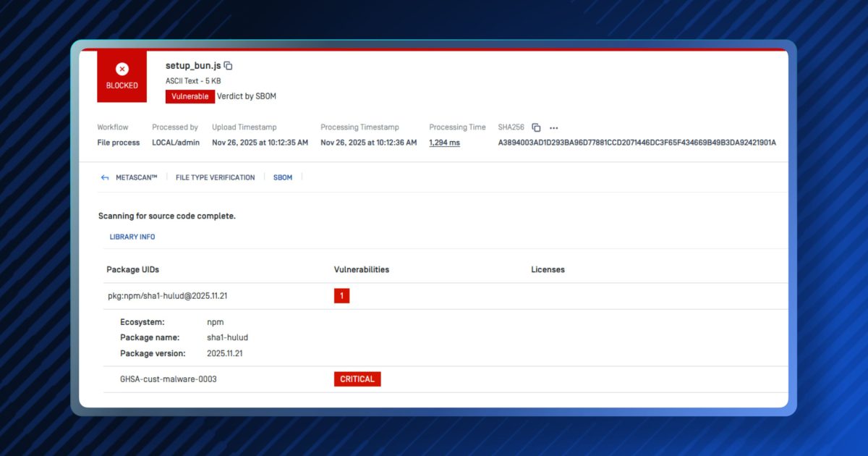Image resolution: width=868 pixels, height=456 pixels.
Task: Select the Vulnerable verdict badge
Action: [x=190, y=96]
